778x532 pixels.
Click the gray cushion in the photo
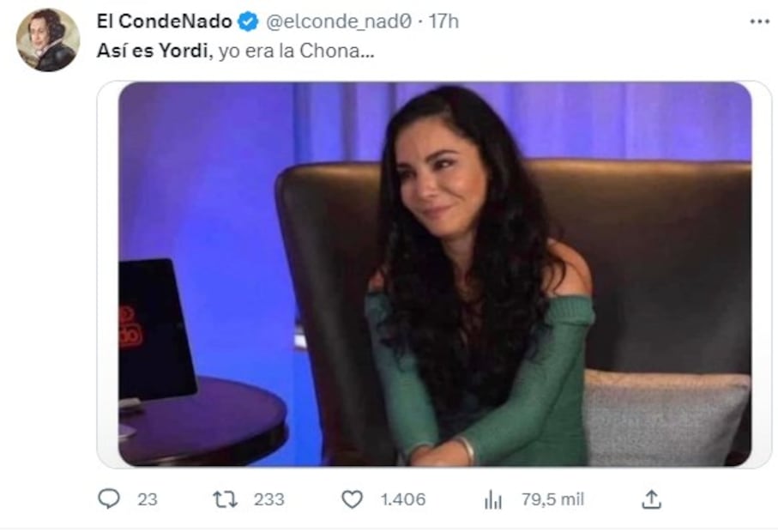pos(665,417)
